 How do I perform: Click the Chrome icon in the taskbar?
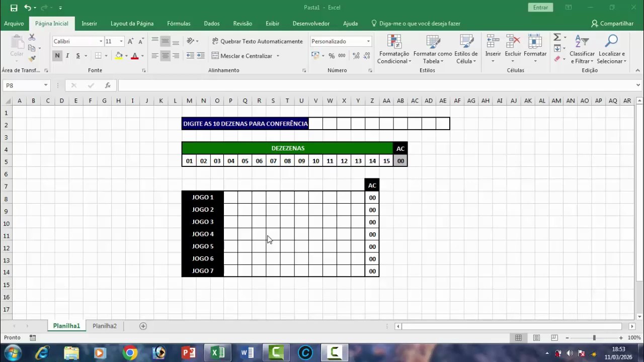coord(130,353)
